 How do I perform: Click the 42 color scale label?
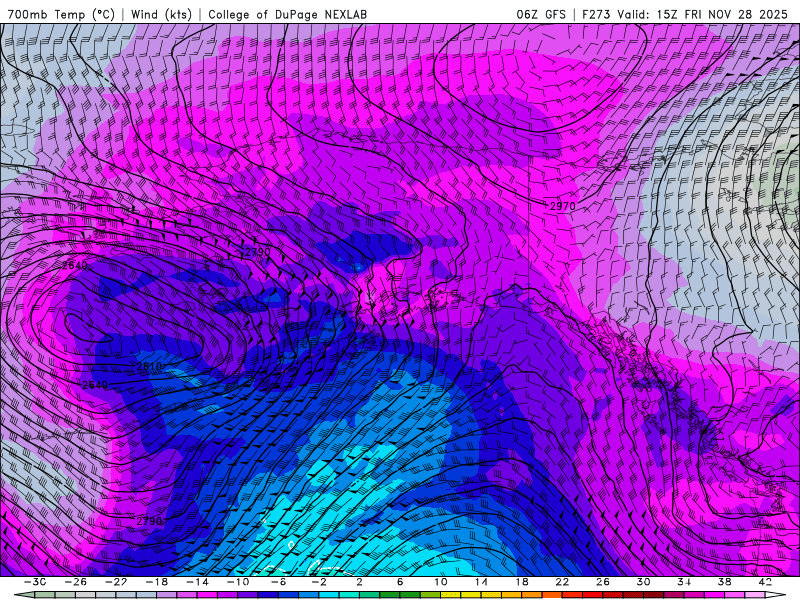(x=765, y=582)
